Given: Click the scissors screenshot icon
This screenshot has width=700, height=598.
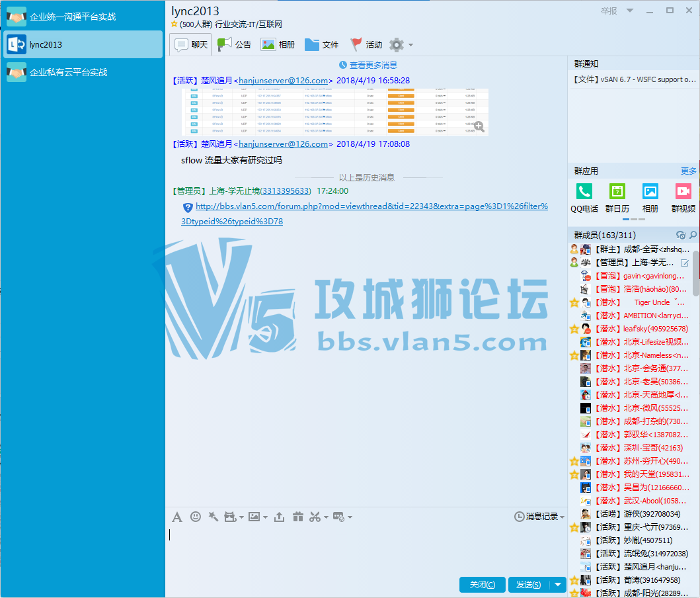Looking at the screenshot, I should 315,517.
